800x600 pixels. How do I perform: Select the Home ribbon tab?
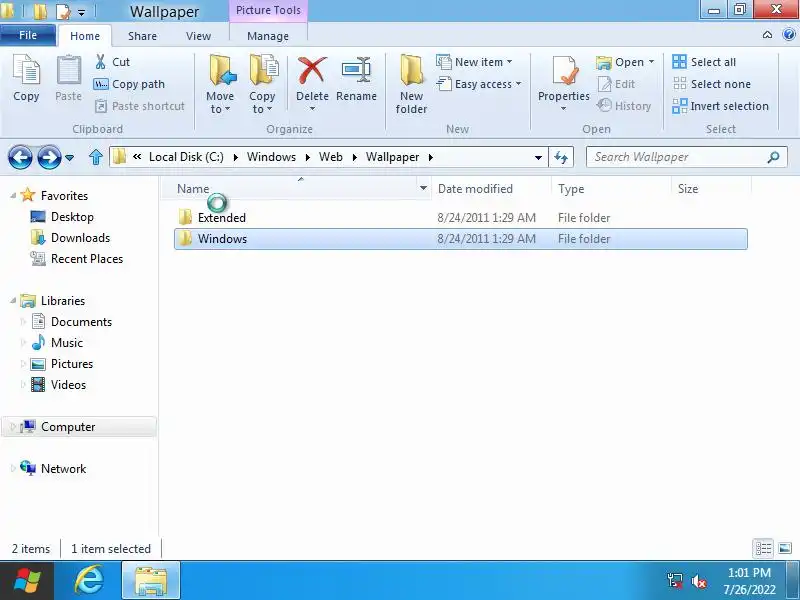tap(85, 36)
